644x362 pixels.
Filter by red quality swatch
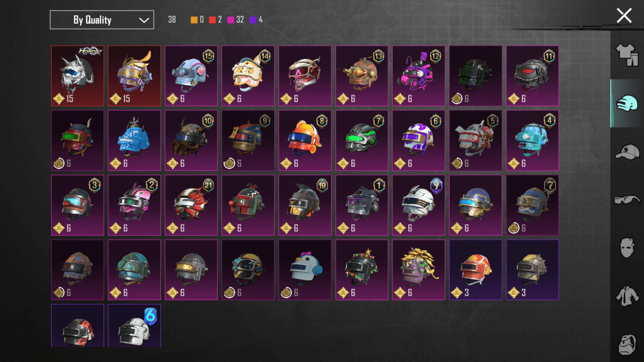(x=212, y=20)
